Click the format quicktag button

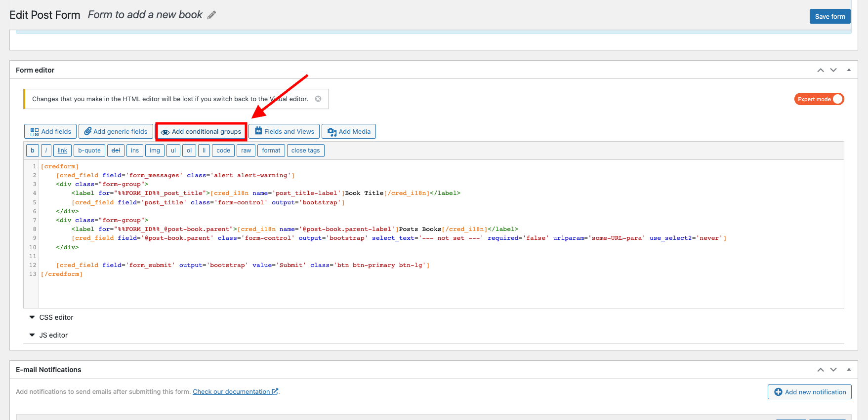coord(271,151)
